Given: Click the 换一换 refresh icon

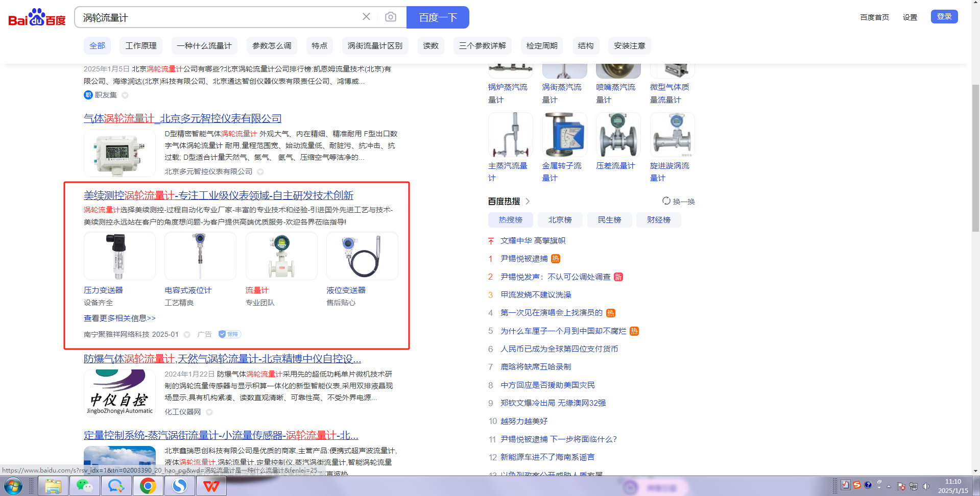Looking at the screenshot, I should tap(666, 201).
